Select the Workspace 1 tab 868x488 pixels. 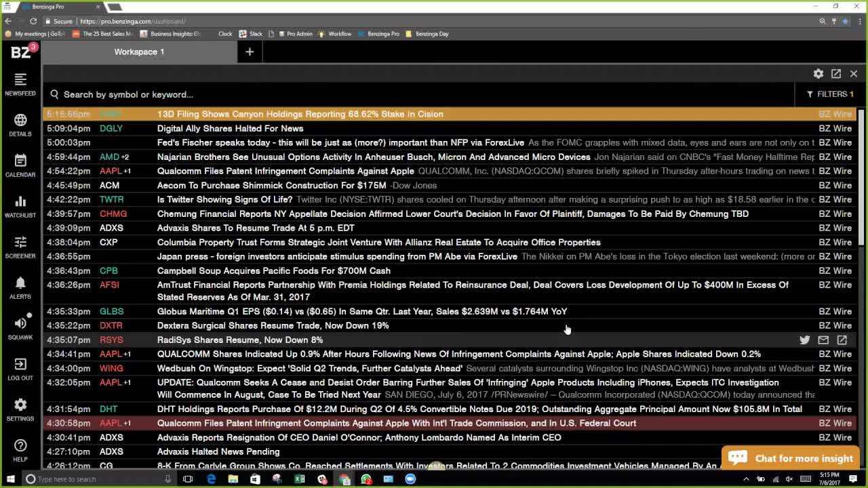click(139, 52)
